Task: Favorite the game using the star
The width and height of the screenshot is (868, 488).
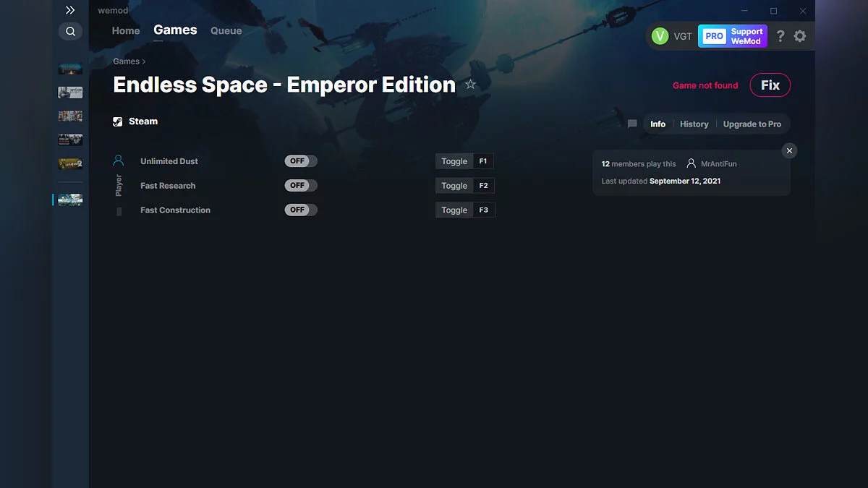Action: point(470,85)
